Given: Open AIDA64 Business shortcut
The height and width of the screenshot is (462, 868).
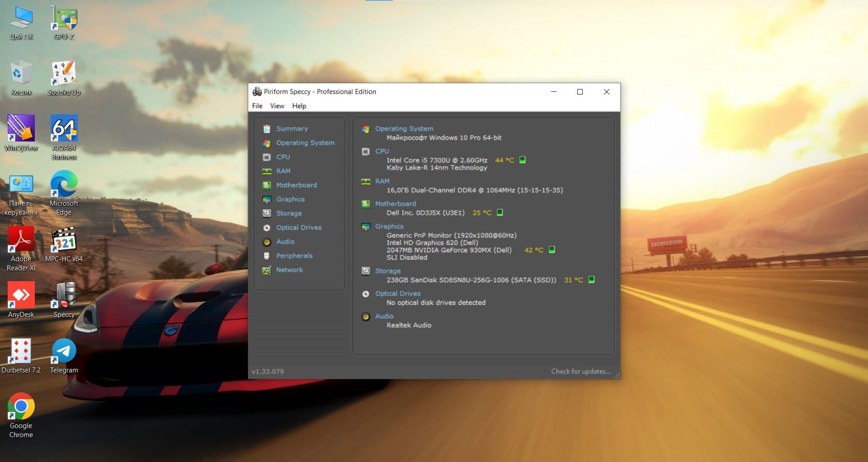Looking at the screenshot, I should (x=64, y=137).
